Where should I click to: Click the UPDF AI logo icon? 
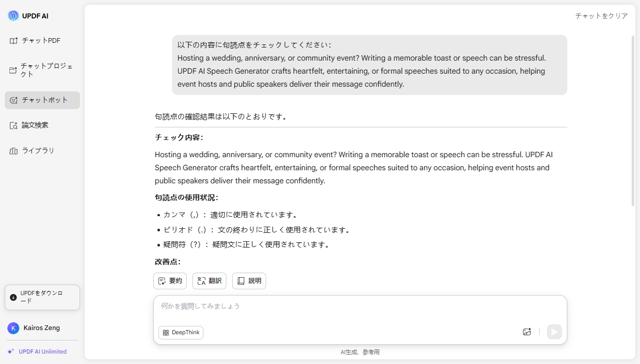tap(13, 16)
